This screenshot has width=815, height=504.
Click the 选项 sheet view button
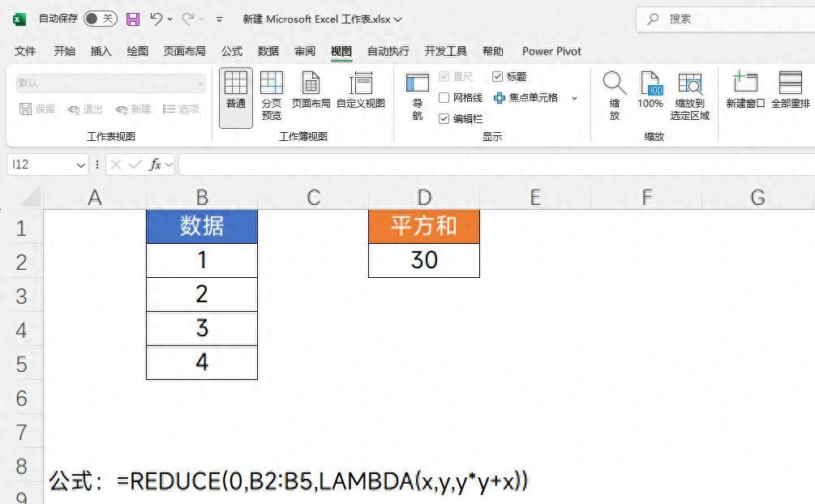click(181, 109)
